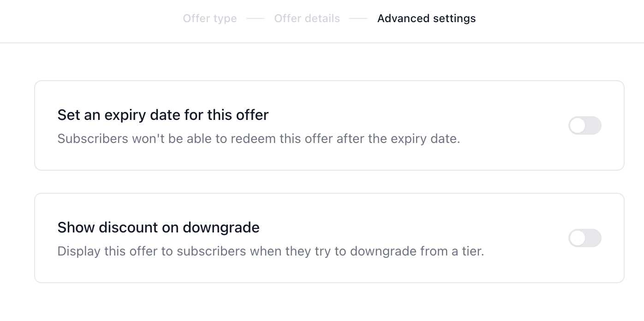Click the connector line after Offer type
Image resolution: width=644 pixels, height=321 pixels.
[256, 18]
